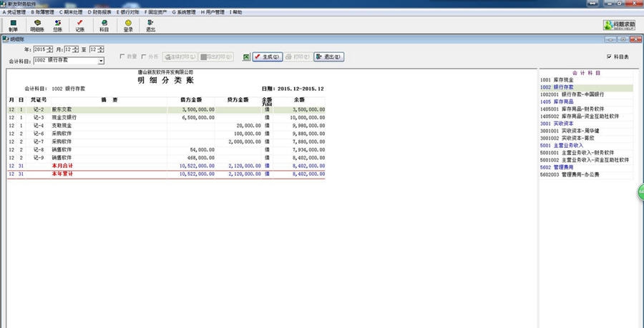Image resolution: width=644 pixels, height=328 pixels.
Task: Select account 5602 管理费用
Action: point(586,167)
